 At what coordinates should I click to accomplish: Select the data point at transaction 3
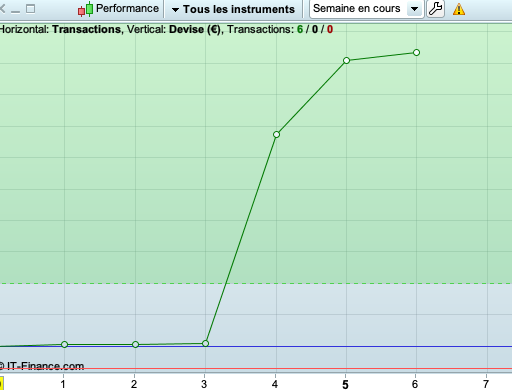tap(206, 343)
